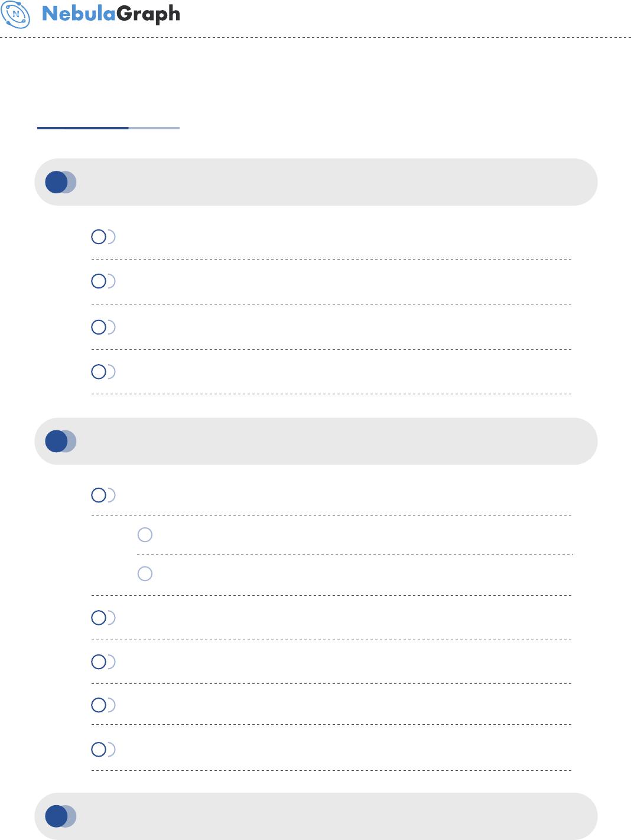Click the blue title underline below the page header
The image size is (631, 840).
pyautogui.click(x=108, y=128)
